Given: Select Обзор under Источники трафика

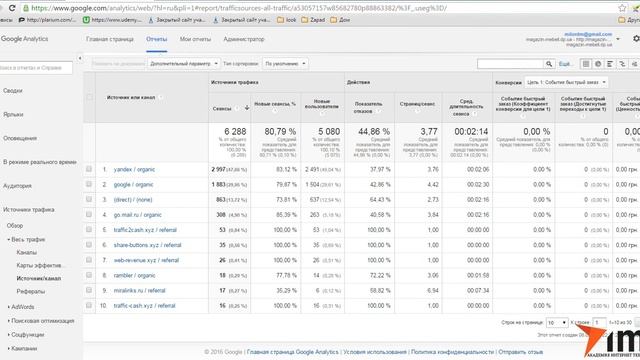Looking at the screenshot, I should 15,226.
